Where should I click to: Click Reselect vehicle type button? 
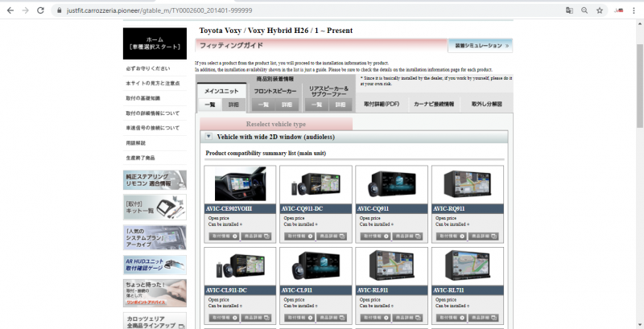click(276, 124)
